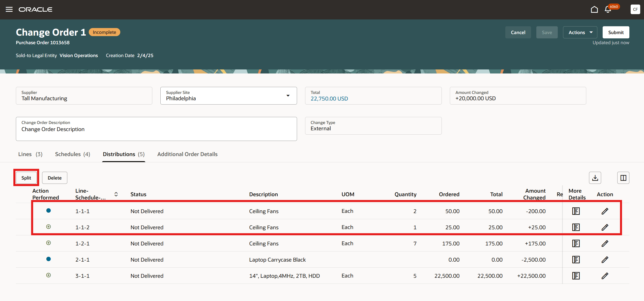Edit distribution 3-1-1 with pencil icon
Viewport: 644px width, 301px height.
click(x=605, y=276)
